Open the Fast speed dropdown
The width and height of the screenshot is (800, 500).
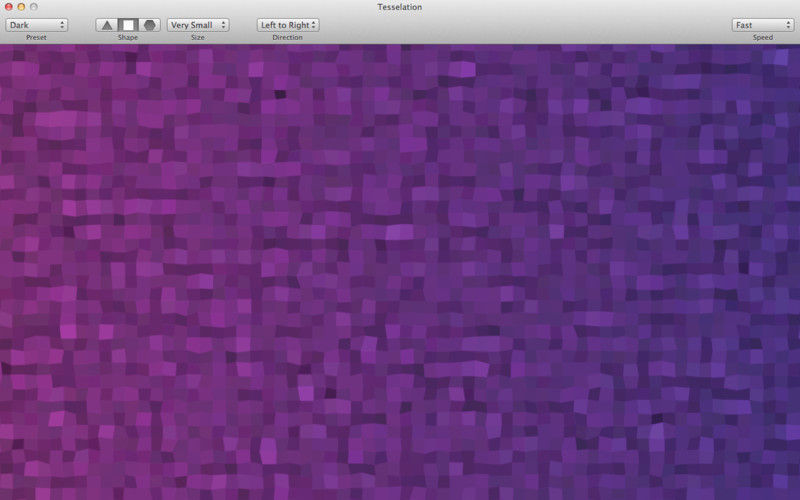pos(763,25)
